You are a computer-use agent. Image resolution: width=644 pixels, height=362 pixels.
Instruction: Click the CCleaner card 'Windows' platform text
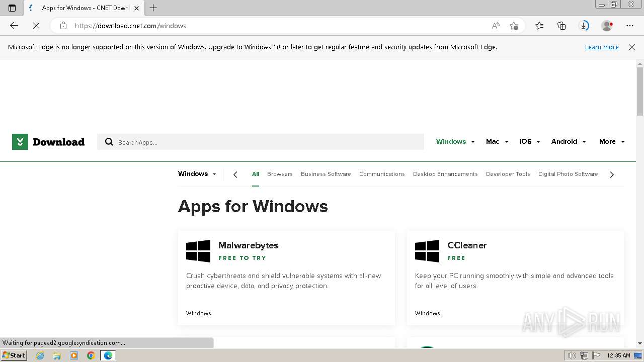pyautogui.click(x=428, y=313)
